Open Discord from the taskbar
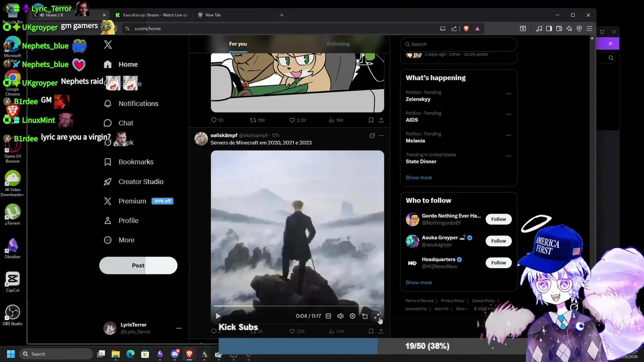 175,354
